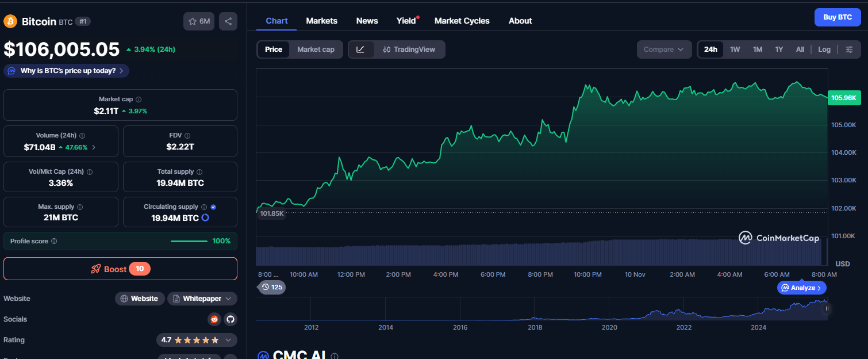
Task: Click the share icon next to watchlist
Action: (x=228, y=21)
